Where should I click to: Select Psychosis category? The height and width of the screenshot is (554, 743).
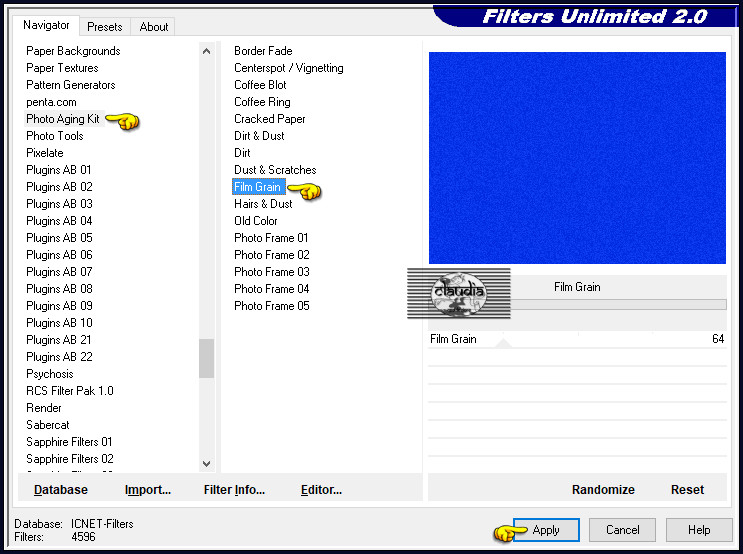point(50,374)
